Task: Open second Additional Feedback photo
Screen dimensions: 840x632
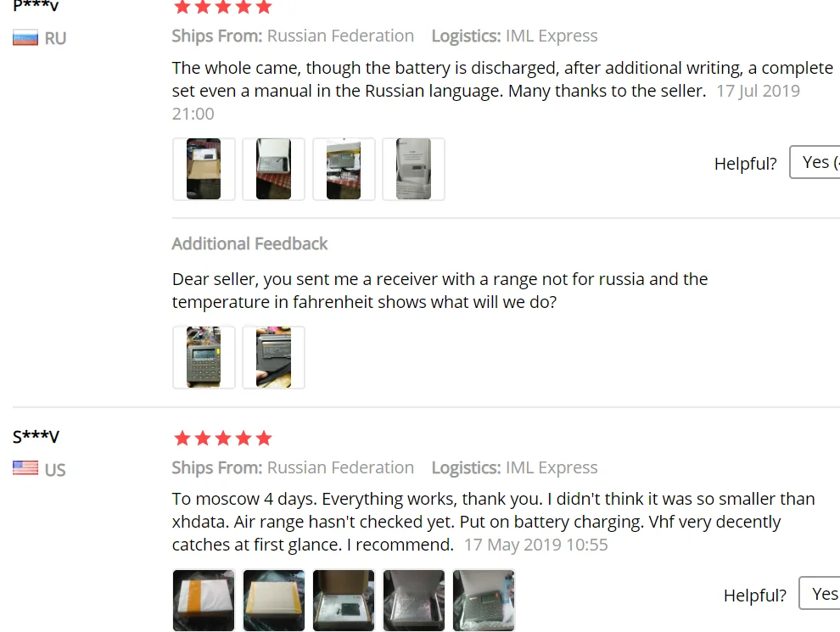Action: pos(273,357)
